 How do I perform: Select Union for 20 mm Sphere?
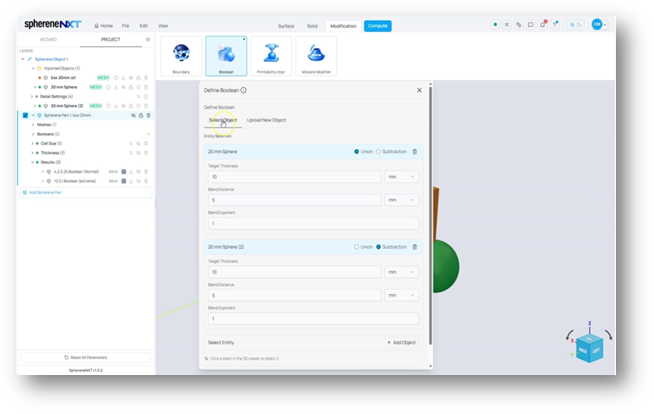(357, 152)
